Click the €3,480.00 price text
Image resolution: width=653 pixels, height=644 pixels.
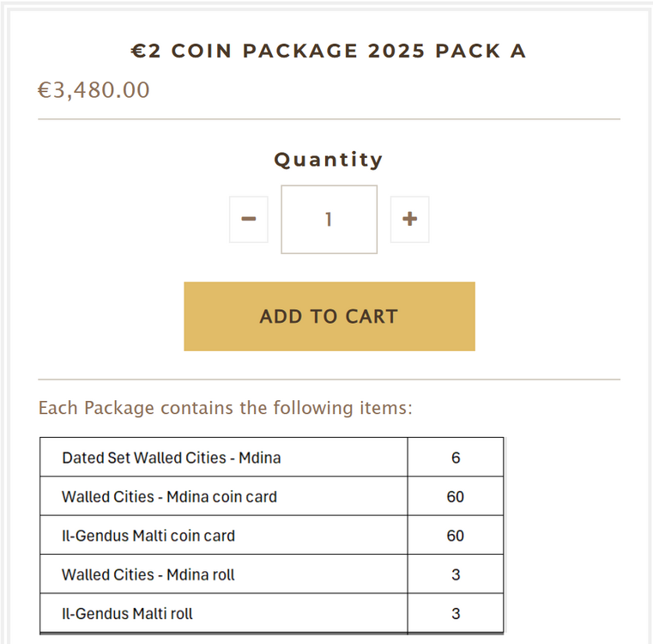pos(94,89)
